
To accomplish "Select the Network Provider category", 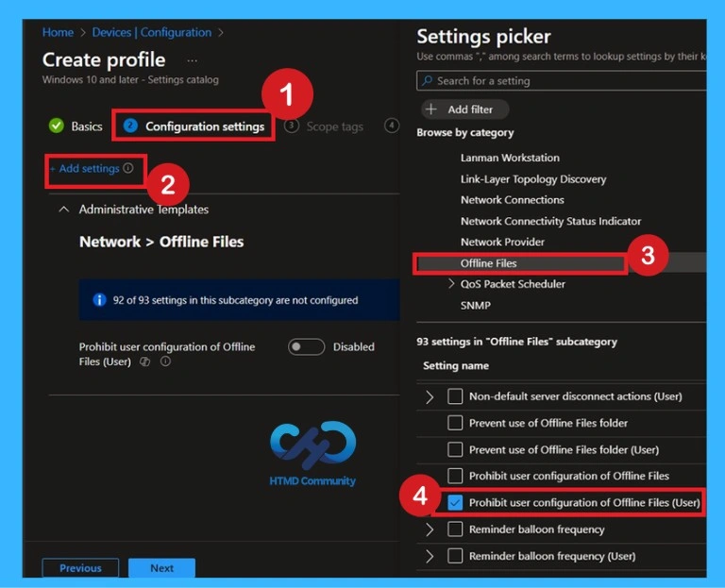I will pos(502,242).
